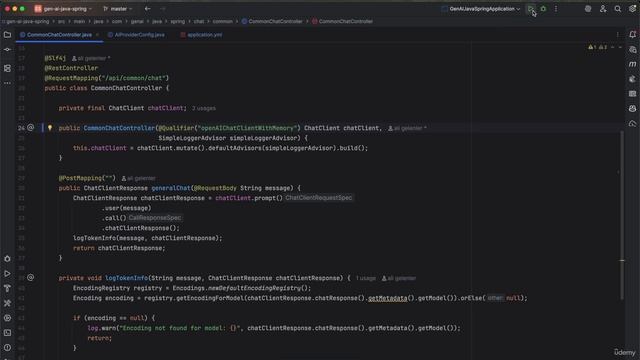Screen dimensions: 640x360
Task: Show more tool windows ellipsis in left sidebar
Action: (x=7, y=83)
